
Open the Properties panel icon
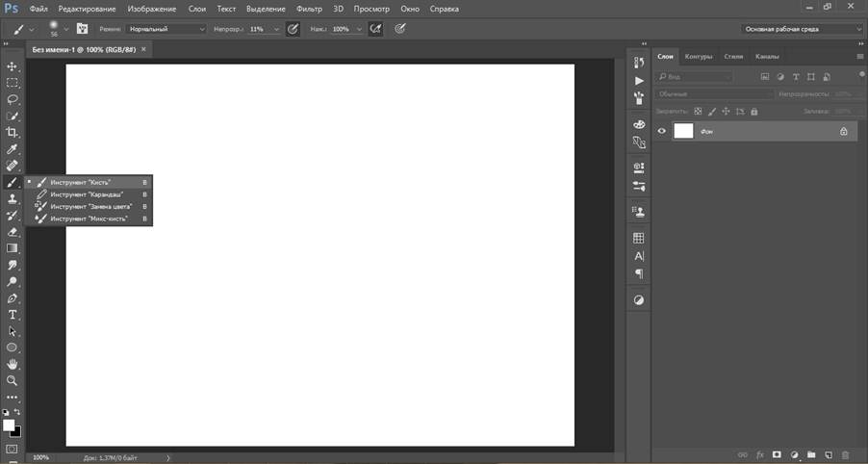[x=639, y=168]
